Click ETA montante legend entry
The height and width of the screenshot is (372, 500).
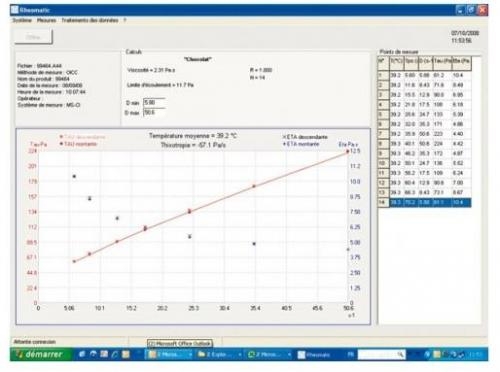click(301, 144)
